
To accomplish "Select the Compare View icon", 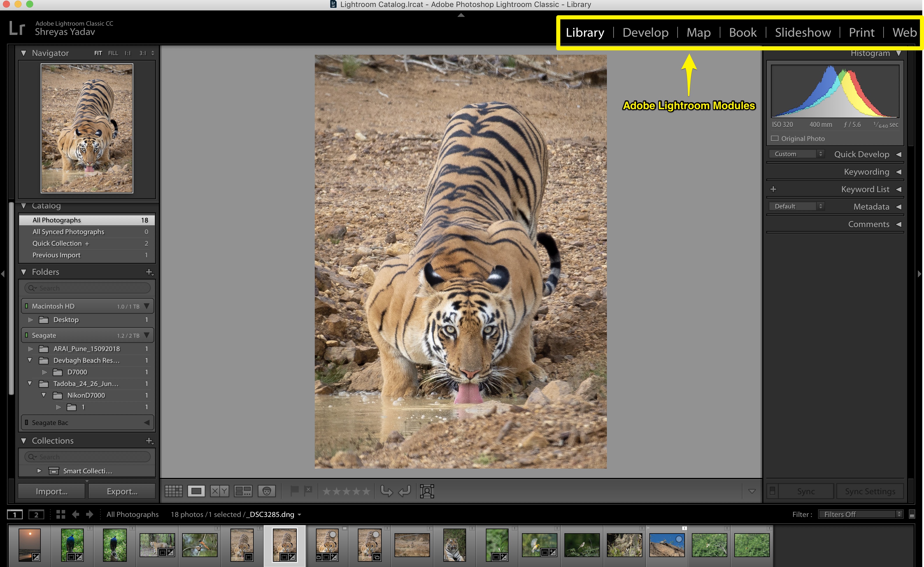I will [x=218, y=492].
